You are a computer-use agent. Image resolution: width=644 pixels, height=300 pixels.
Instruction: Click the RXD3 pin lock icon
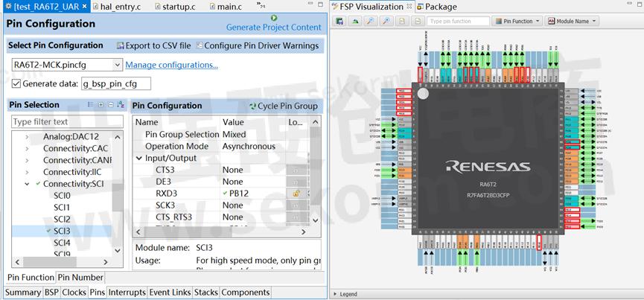(x=296, y=194)
